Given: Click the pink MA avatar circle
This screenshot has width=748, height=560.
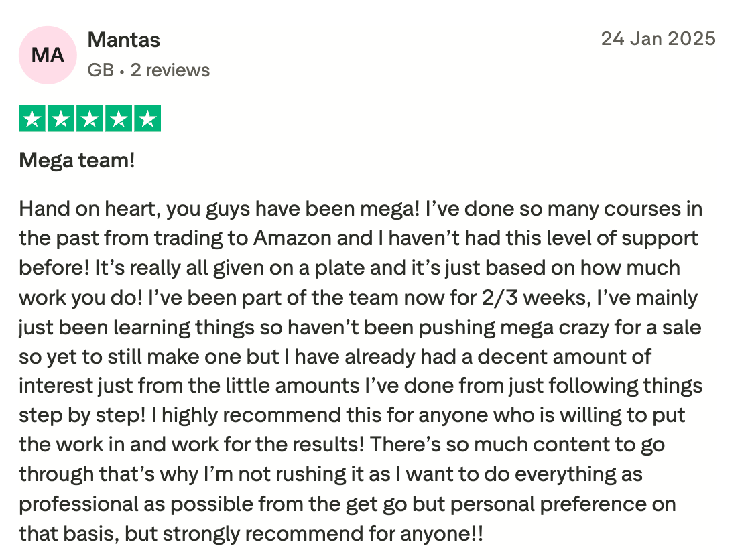Looking at the screenshot, I should point(48,55).
